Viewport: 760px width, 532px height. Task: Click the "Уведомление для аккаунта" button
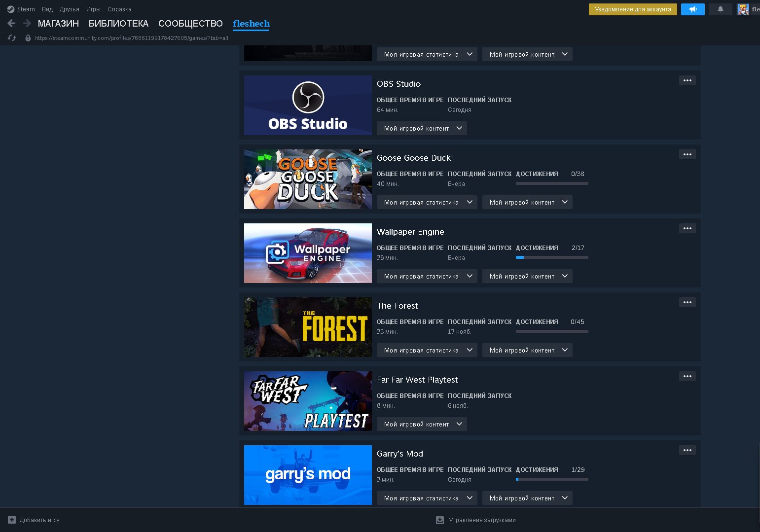[632, 9]
